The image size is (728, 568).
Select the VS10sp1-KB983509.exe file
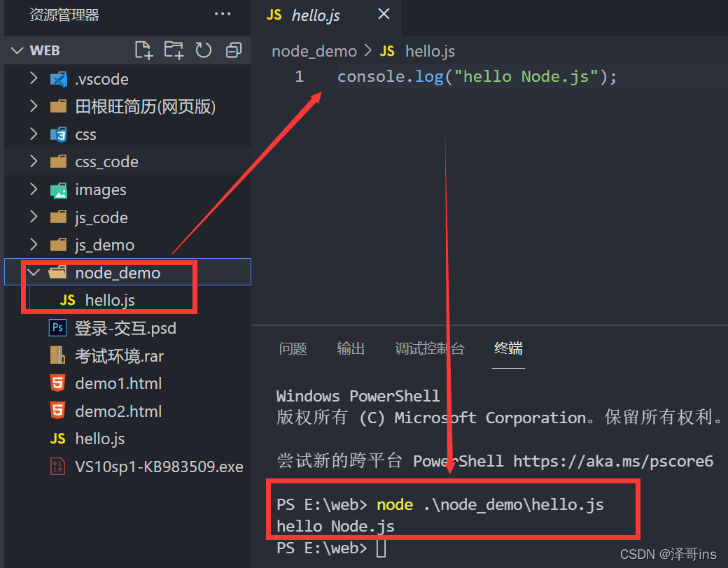(160, 467)
